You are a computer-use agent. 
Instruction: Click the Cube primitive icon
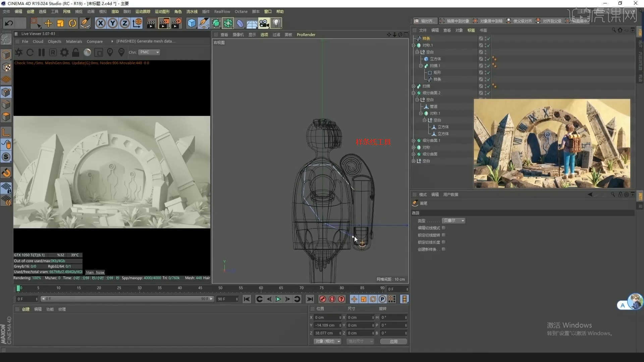tap(192, 23)
